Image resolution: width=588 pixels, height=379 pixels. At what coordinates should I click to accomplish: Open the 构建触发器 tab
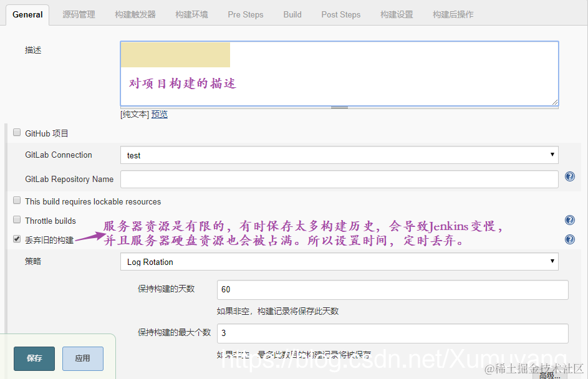(135, 14)
